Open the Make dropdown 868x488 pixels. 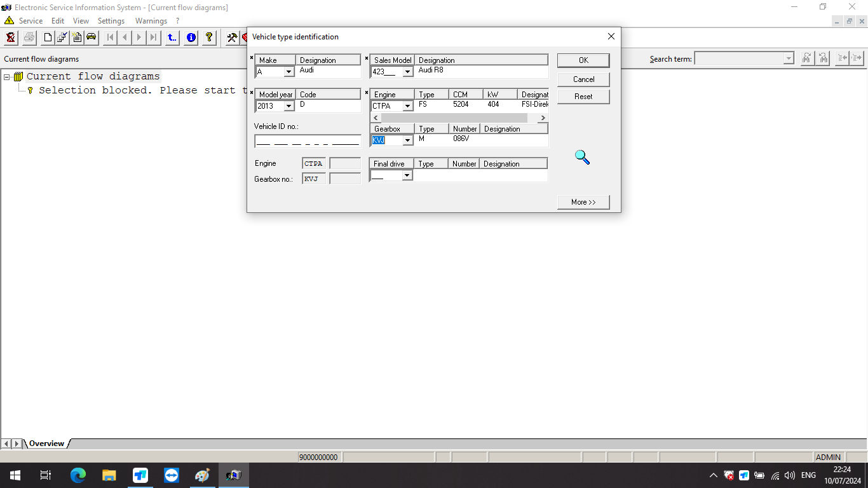(288, 72)
